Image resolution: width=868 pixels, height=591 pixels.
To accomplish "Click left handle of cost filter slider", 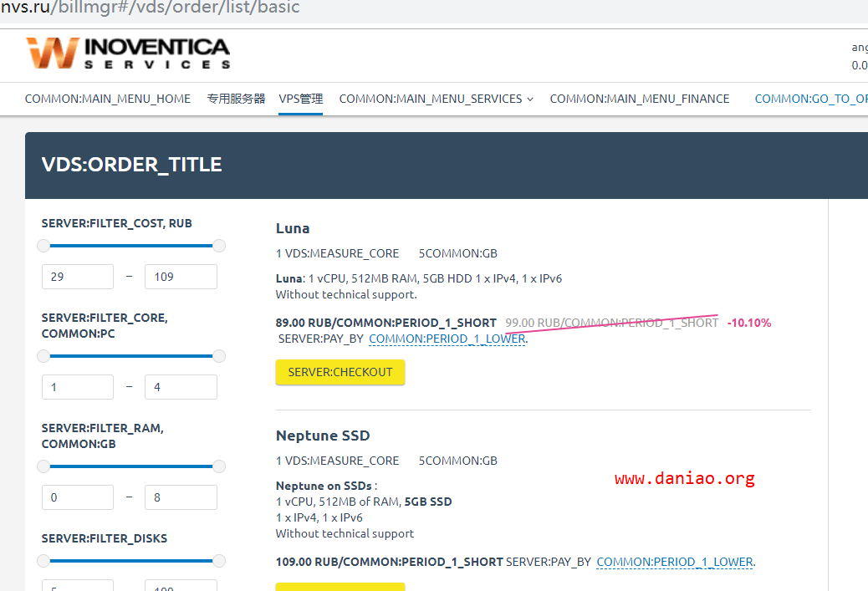I will pyautogui.click(x=43, y=246).
